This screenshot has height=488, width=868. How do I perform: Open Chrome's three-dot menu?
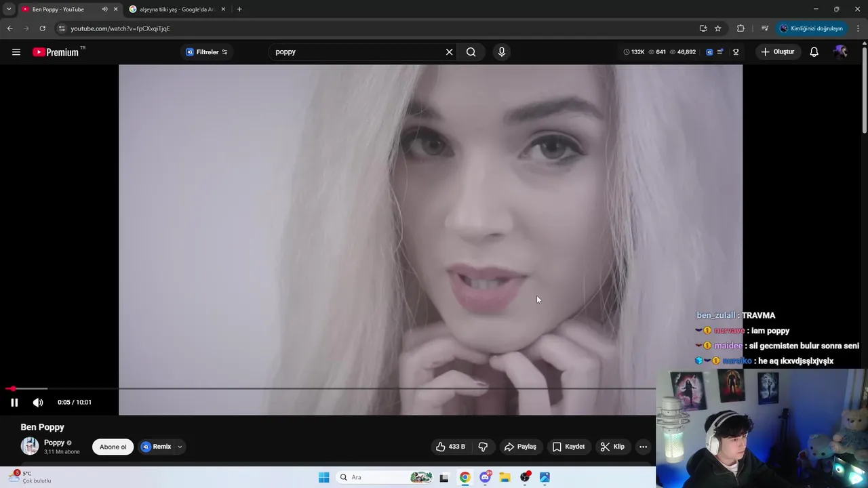(x=859, y=28)
